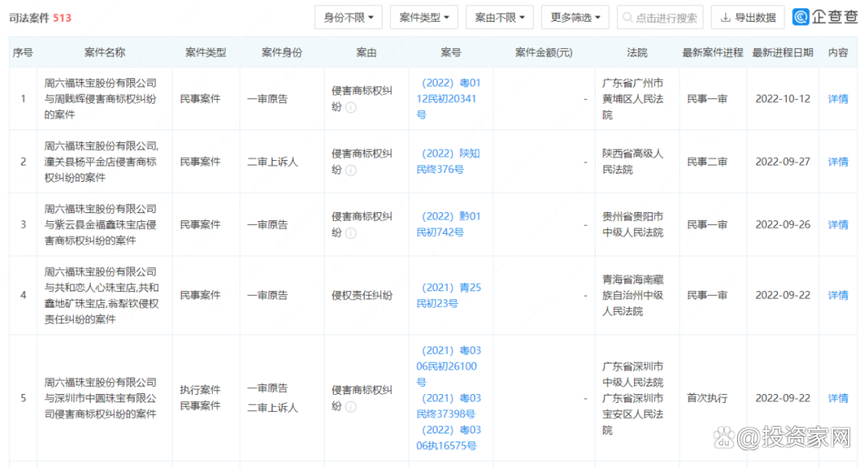This screenshot has width=868, height=468.
Task: Select case name with 共和恋人心珠宝店
Action: click(x=101, y=295)
